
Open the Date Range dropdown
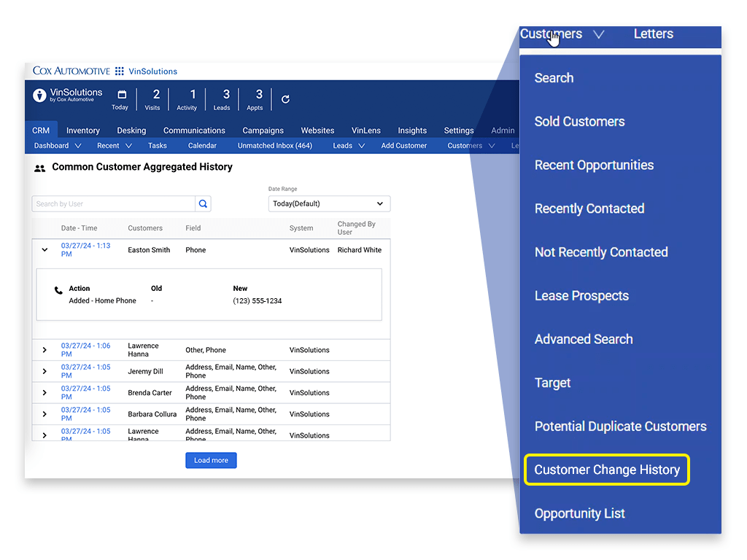(328, 203)
